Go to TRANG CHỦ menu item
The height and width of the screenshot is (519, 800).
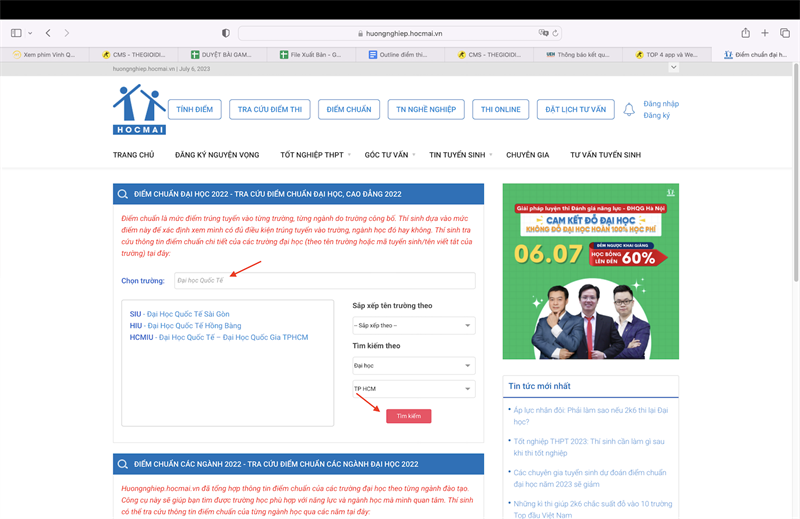pos(134,155)
